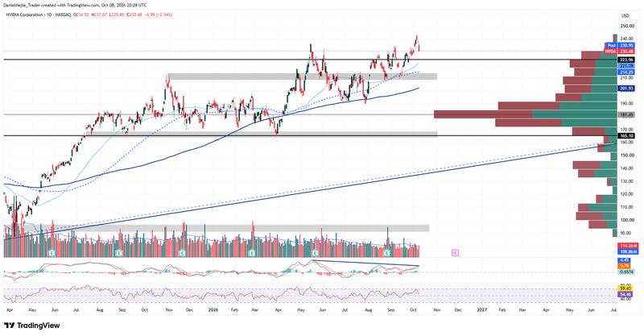This screenshot has width=644, height=336.
Task: Click the TradingView logo
Action: 32,326
